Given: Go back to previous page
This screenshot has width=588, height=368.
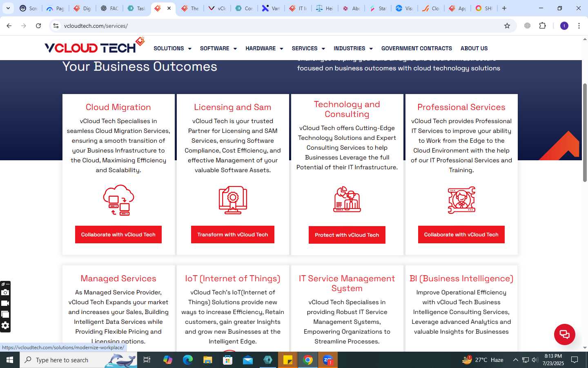Looking at the screenshot, I should tap(9, 26).
